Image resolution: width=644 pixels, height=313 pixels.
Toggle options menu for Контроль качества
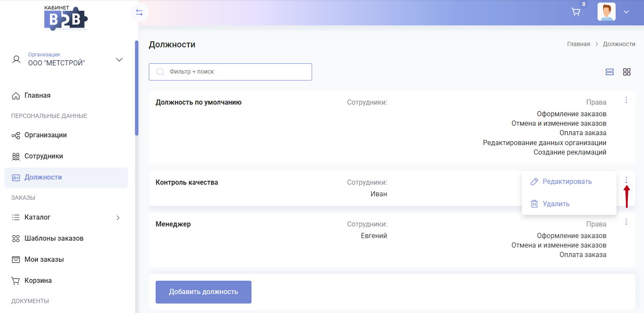pyautogui.click(x=626, y=180)
